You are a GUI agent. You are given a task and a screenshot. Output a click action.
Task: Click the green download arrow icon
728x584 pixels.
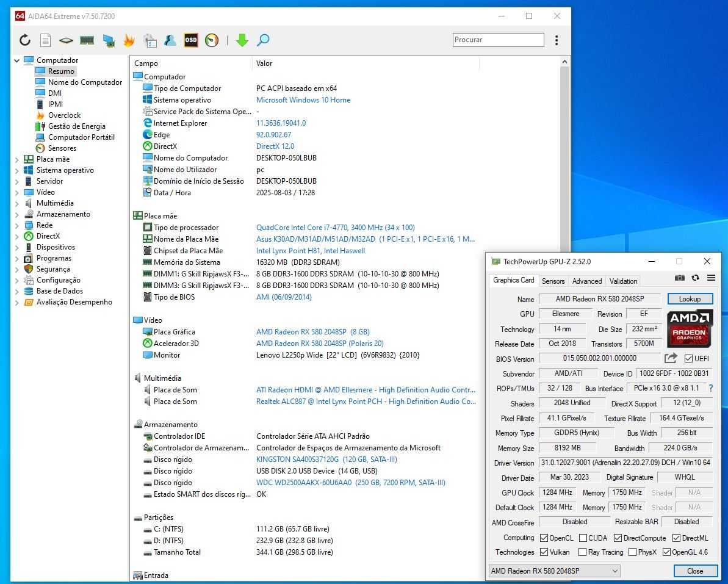tap(242, 40)
